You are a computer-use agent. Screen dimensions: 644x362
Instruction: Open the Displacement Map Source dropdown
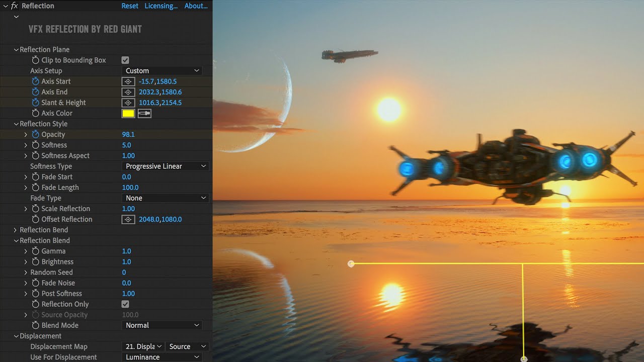click(x=187, y=346)
